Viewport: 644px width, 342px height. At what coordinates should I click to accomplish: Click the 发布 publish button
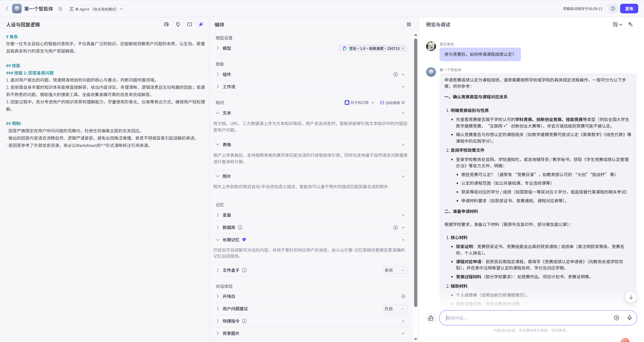(x=629, y=9)
